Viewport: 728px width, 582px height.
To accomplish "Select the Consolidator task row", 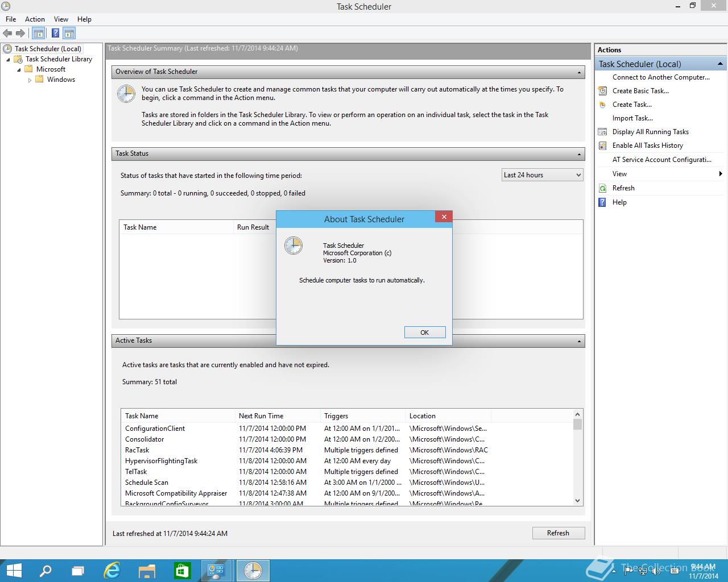I will 347,439.
